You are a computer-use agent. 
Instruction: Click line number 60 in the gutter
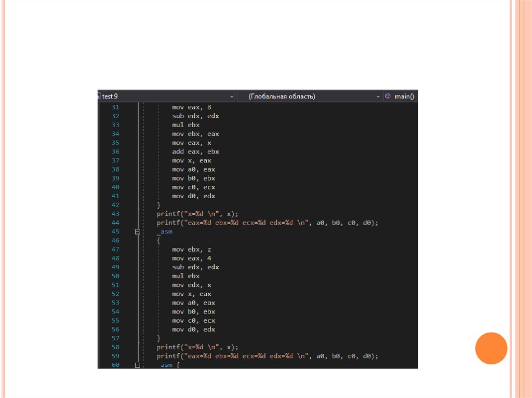[x=115, y=365]
